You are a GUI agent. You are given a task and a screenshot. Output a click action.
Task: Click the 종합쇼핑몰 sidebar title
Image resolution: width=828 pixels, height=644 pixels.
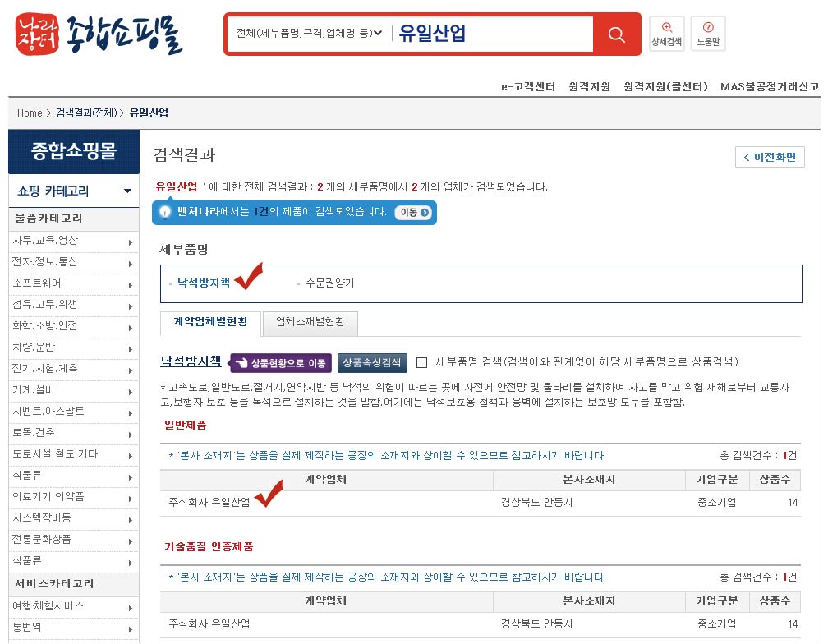[74, 151]
